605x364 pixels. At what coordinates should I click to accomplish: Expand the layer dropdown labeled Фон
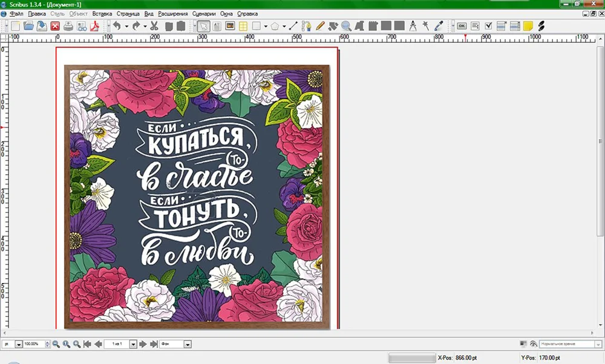click(188, 344)
